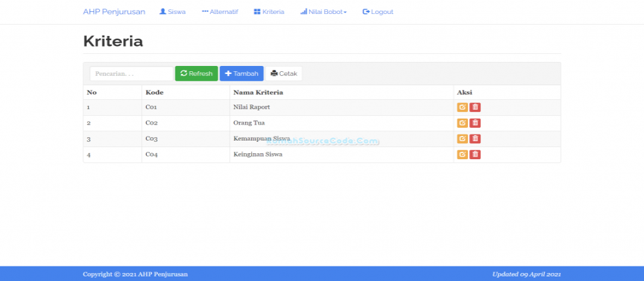Delete the Kemampuan Siswa criterion
This screenshot has height=281, width=644.
click(475, 139)
